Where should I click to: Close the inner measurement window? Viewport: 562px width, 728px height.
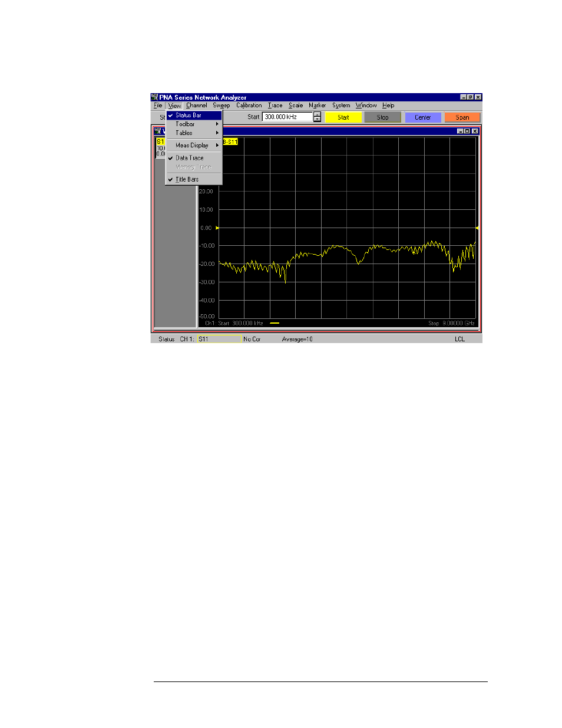[x=475, y=131]
